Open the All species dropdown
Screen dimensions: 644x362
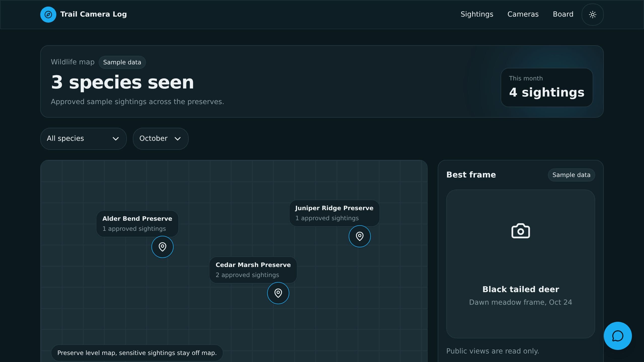click(83, 139)
